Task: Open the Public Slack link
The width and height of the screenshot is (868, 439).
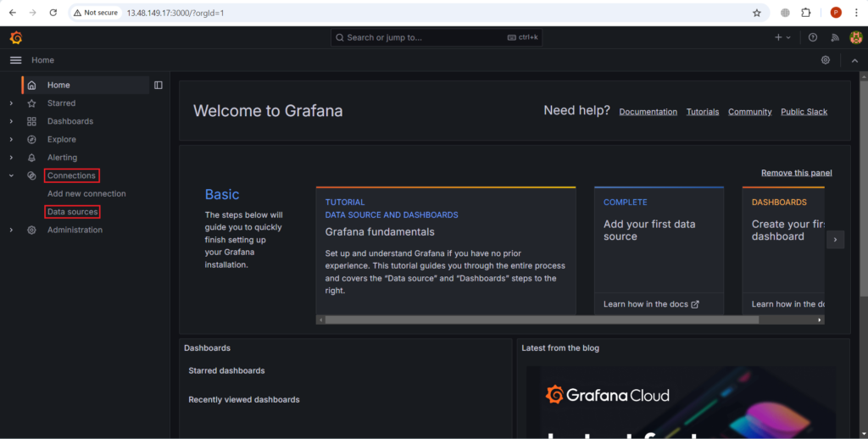Action: coord(804,112)
